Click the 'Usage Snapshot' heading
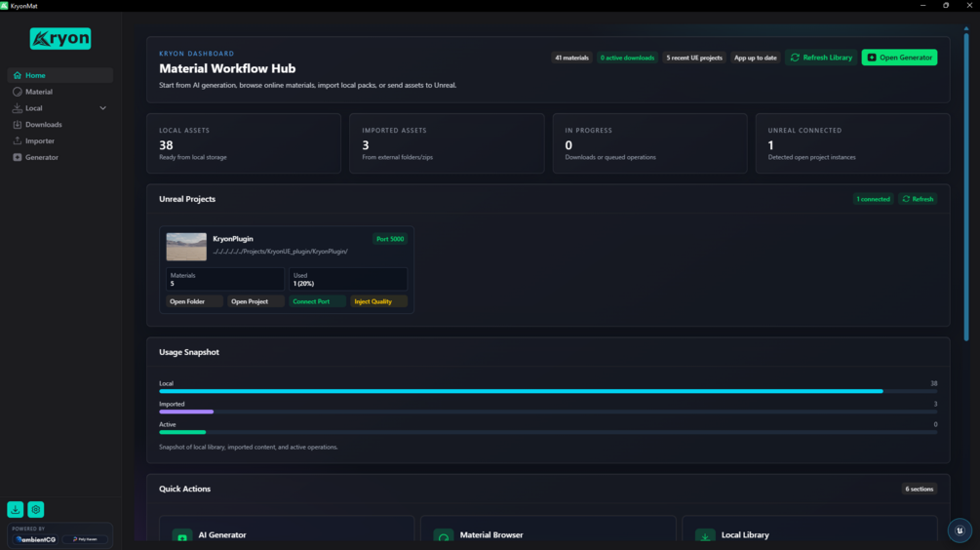Viewport: 980px width, 550px height. click(189, 352)
